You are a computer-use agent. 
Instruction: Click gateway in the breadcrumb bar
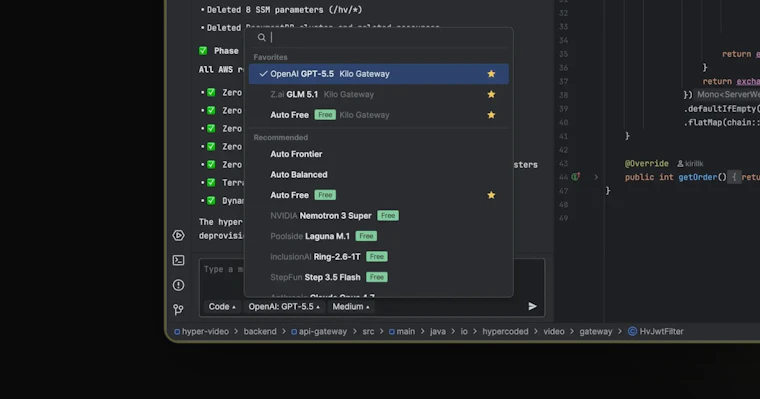click(596, 332)
